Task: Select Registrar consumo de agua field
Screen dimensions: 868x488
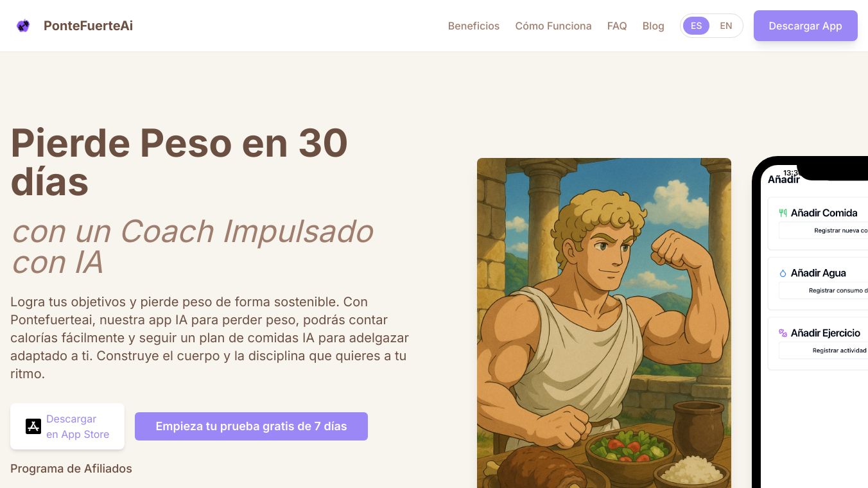Action: (824, 291)
